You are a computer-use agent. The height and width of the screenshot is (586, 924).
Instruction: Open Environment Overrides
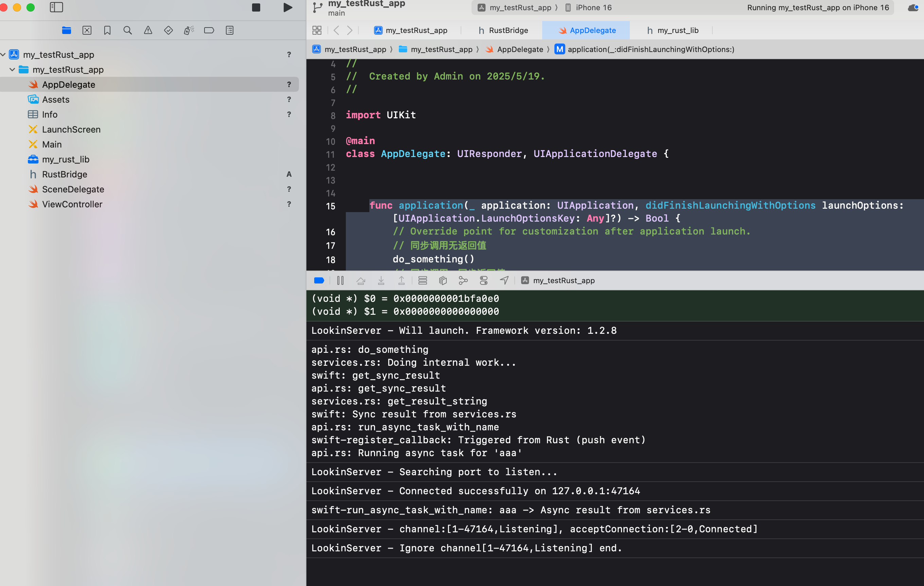click(484, 281)
